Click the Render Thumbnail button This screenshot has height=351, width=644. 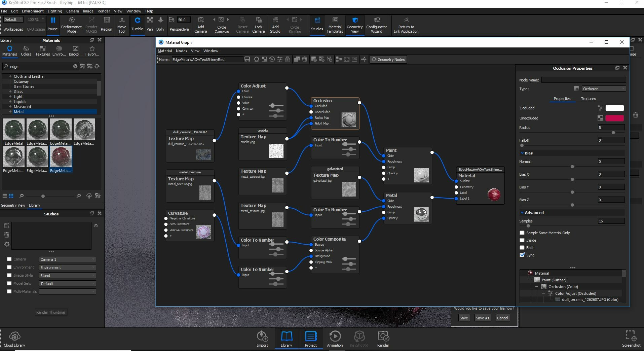click(x=51, y=312)
